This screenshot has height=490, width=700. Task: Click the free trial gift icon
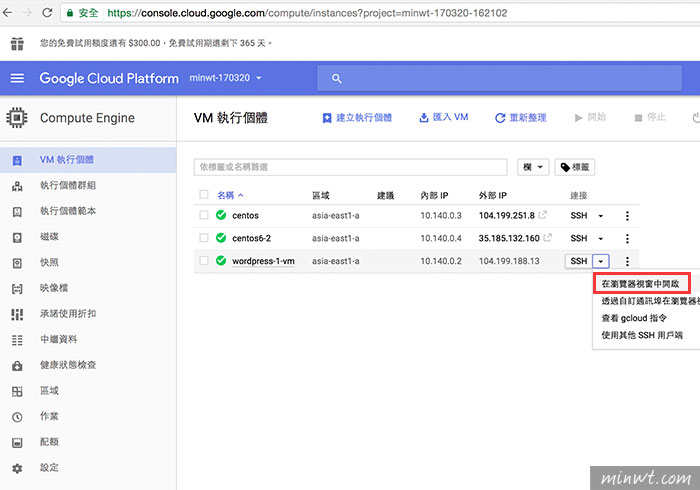pos(17,43)
